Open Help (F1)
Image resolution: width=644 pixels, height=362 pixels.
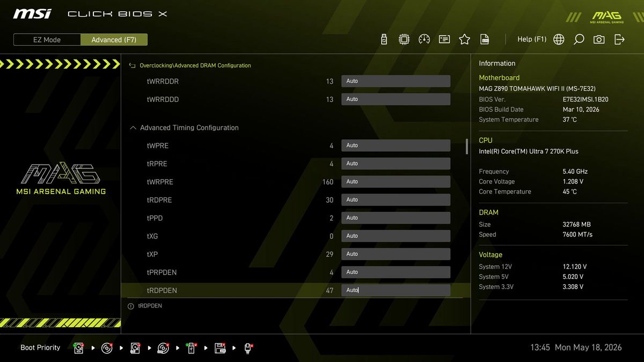[532, 39]
